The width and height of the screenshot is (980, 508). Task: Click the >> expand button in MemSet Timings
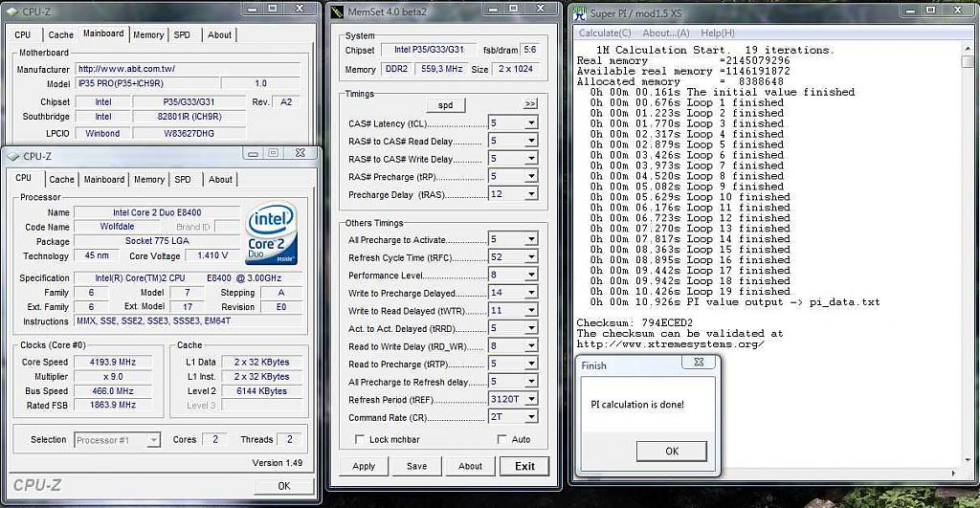(x=530, y=103)
